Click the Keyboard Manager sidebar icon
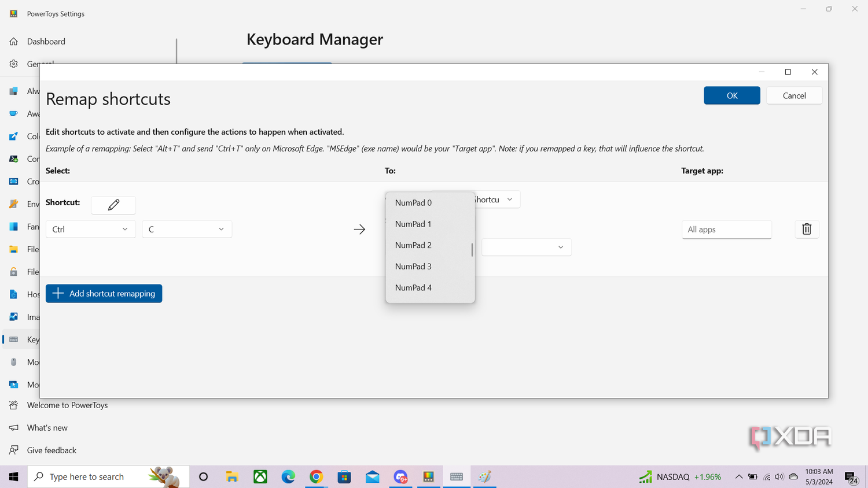 tap(14, 339)
